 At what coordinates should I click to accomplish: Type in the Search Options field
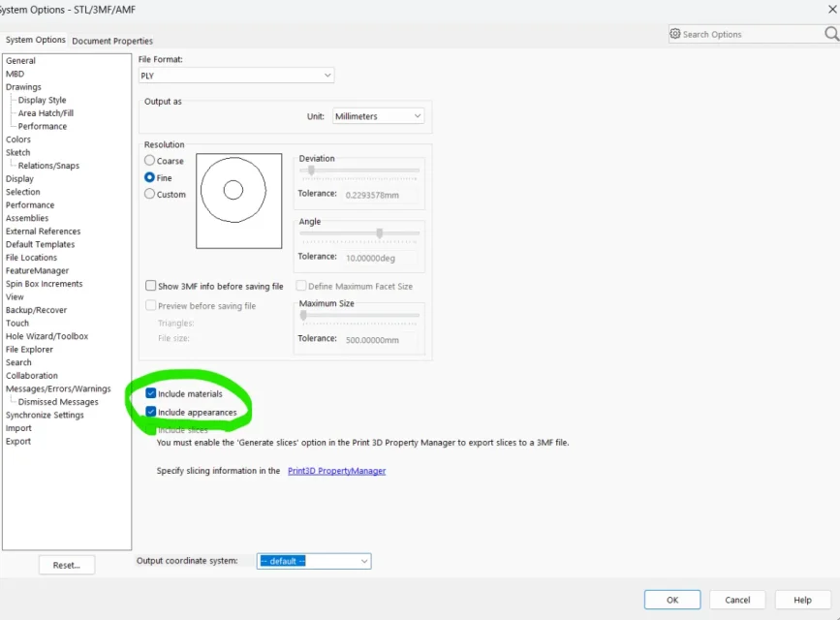[x=746, y=34]
